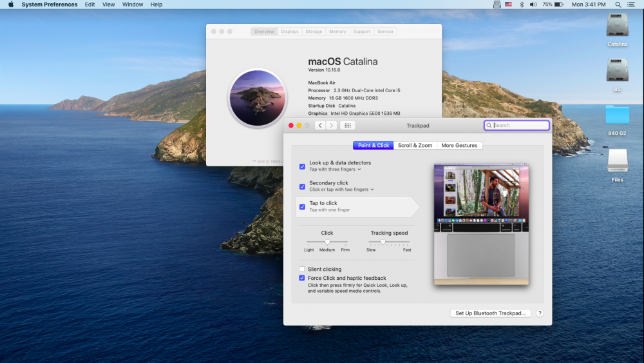Screen dimensions: 644x363
Task: Click the help question mark button
Action: click(x=540, y=313)
